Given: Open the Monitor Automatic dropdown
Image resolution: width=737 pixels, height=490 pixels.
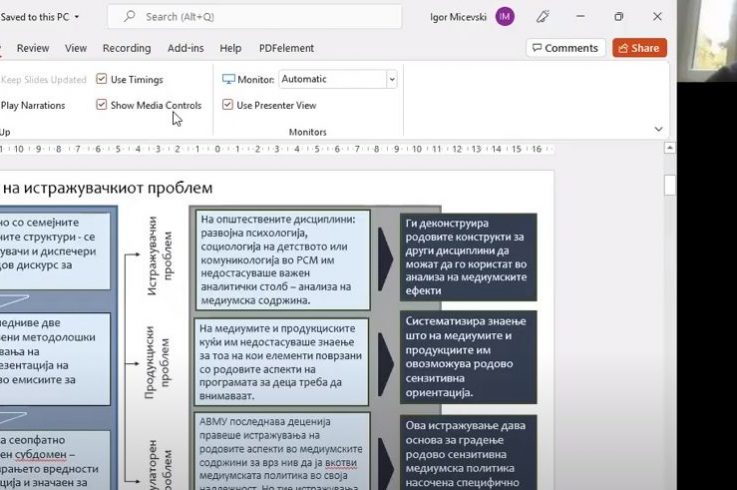Looking at the screenshot, I should [391, 79].
